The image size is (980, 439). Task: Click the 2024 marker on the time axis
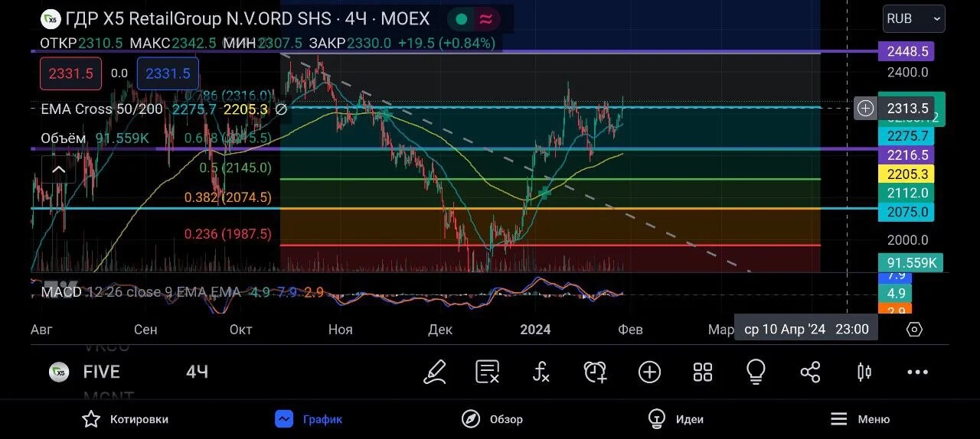(x=535, y=330)
